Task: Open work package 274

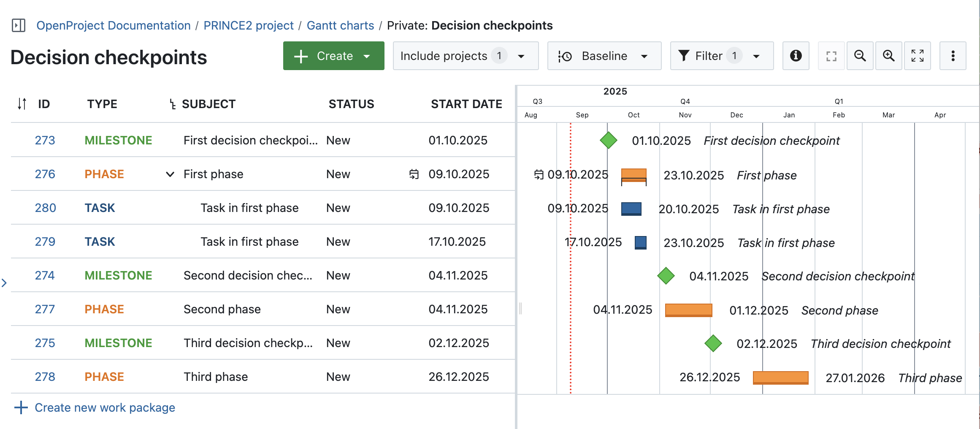Action: click(44, 275)
